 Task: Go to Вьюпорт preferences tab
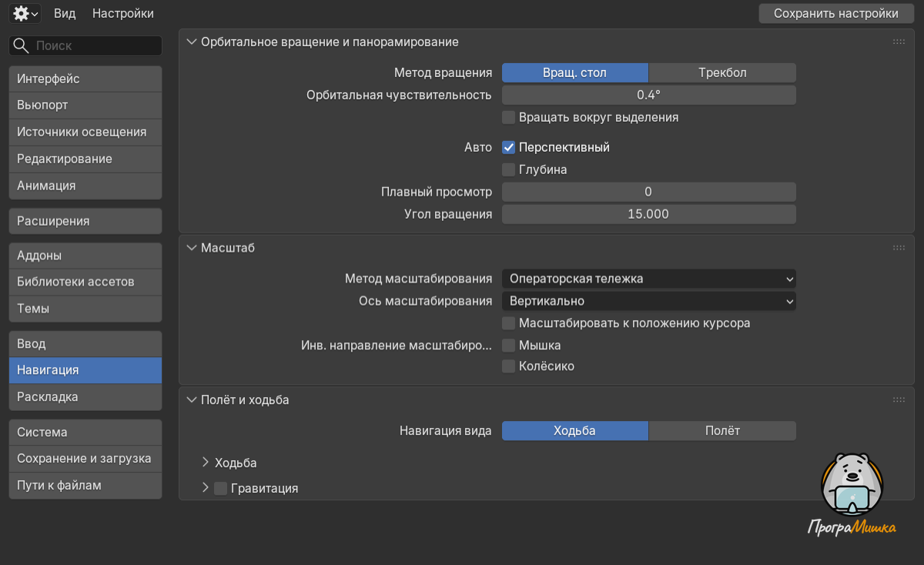[85, 105]
